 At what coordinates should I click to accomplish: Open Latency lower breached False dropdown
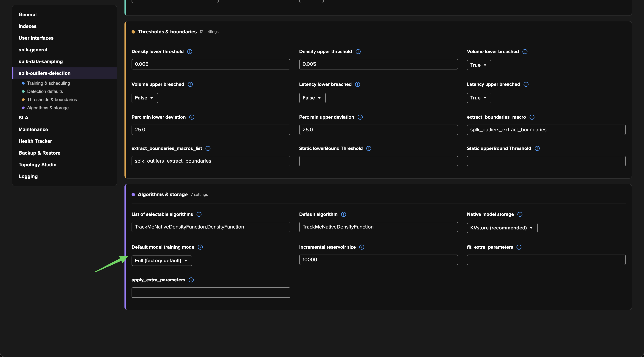(312, 98)
